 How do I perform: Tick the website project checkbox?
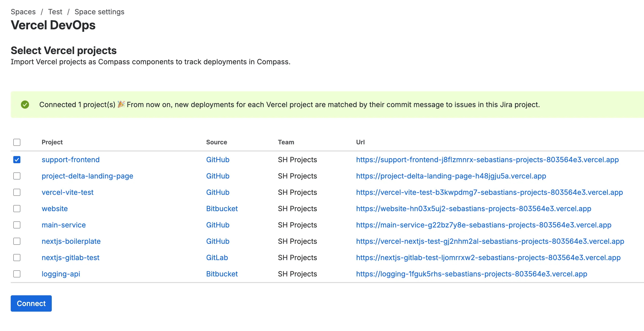(x=17, y=209)
